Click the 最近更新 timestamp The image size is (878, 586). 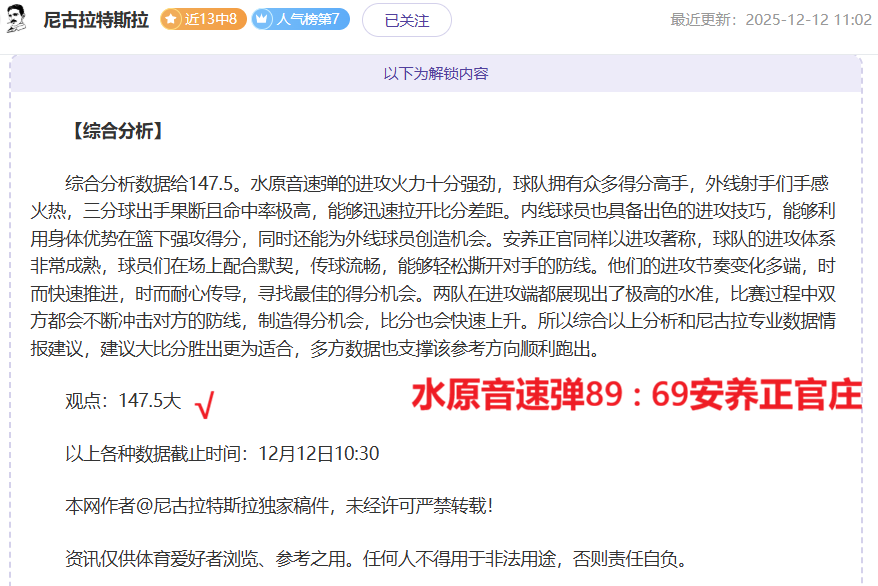(770, 20)
